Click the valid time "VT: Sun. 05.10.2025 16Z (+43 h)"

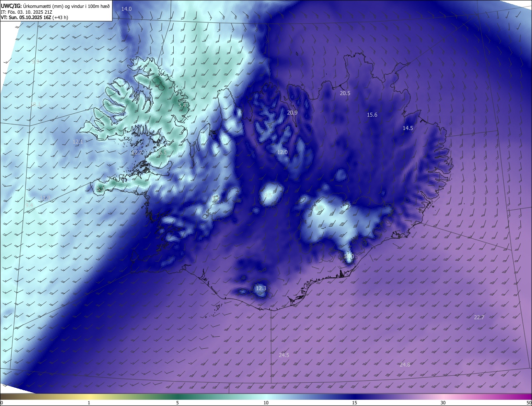click(x=34, y=17)
